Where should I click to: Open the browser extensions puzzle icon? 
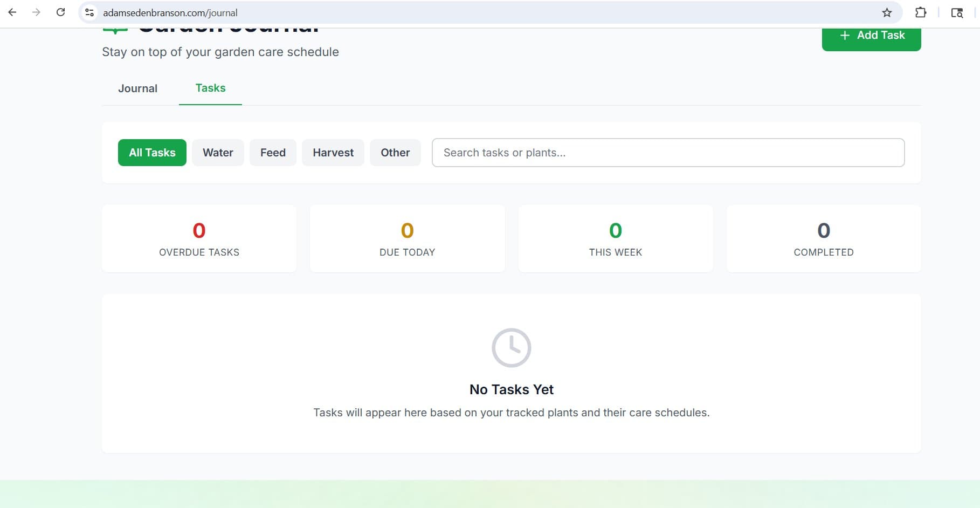tap(921, 12)
